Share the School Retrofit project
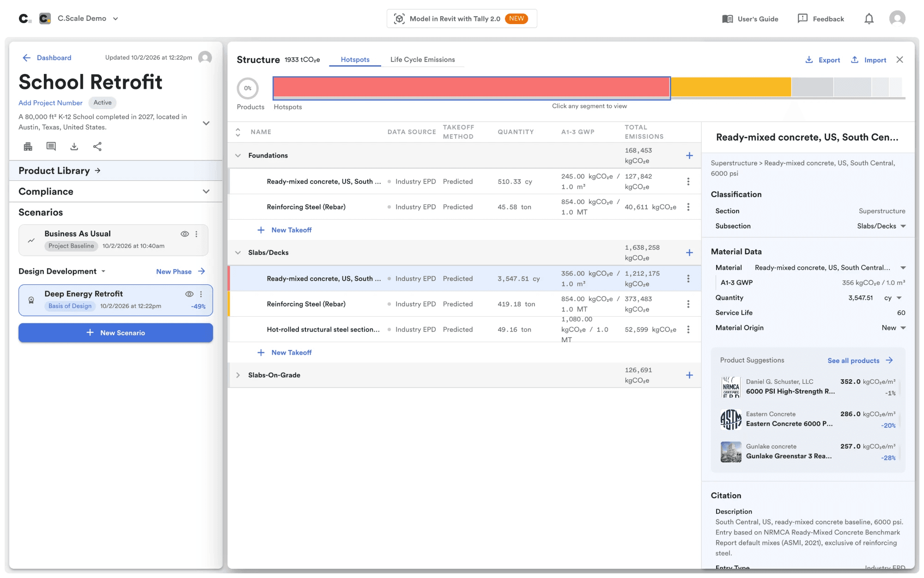 (x=97, y=147)
